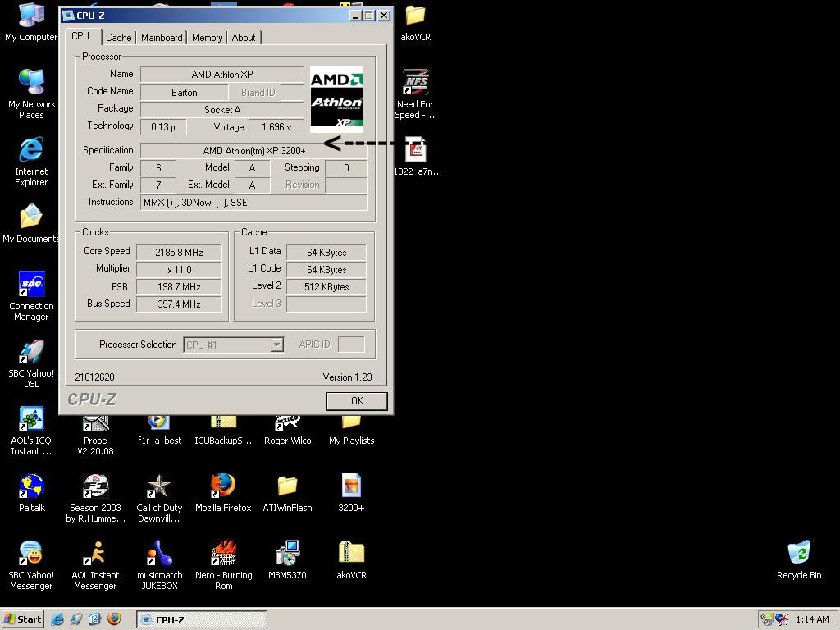The image size is (840, 630).
Task: Open the MBM5370 desktop icon
Action: pyautogui.click(x=287, y=554)
